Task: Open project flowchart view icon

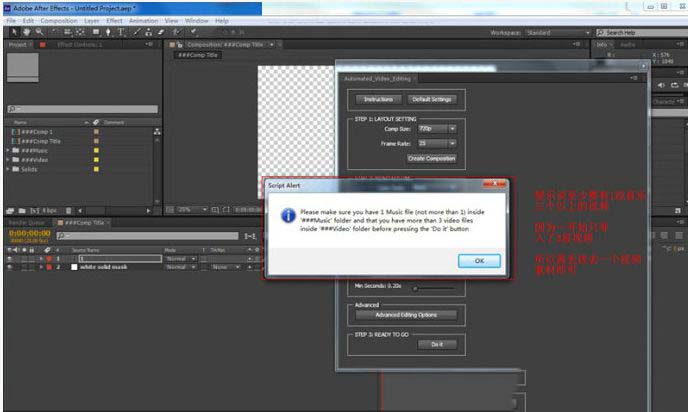Action: point(157,132)
